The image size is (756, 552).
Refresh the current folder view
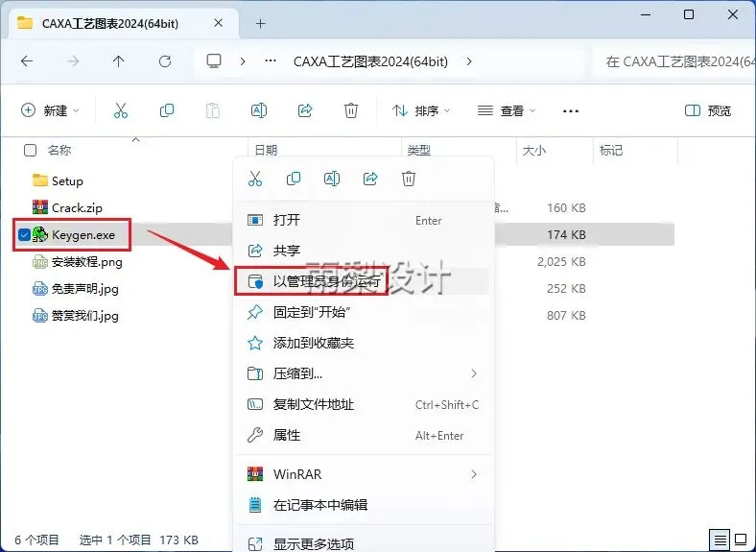tap(165, 61)
